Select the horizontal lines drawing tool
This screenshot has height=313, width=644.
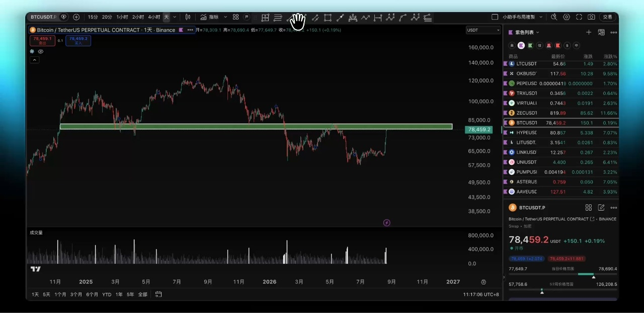pyautogui.click(x=278, y=18)
